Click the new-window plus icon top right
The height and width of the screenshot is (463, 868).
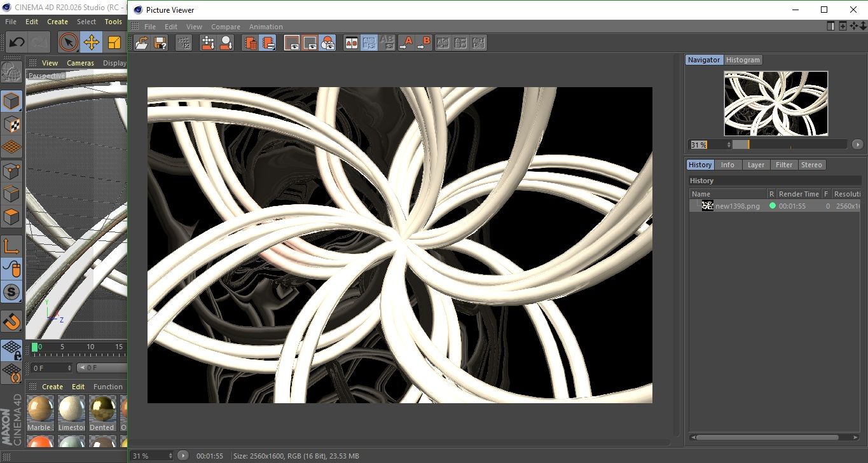pos(843,26)
